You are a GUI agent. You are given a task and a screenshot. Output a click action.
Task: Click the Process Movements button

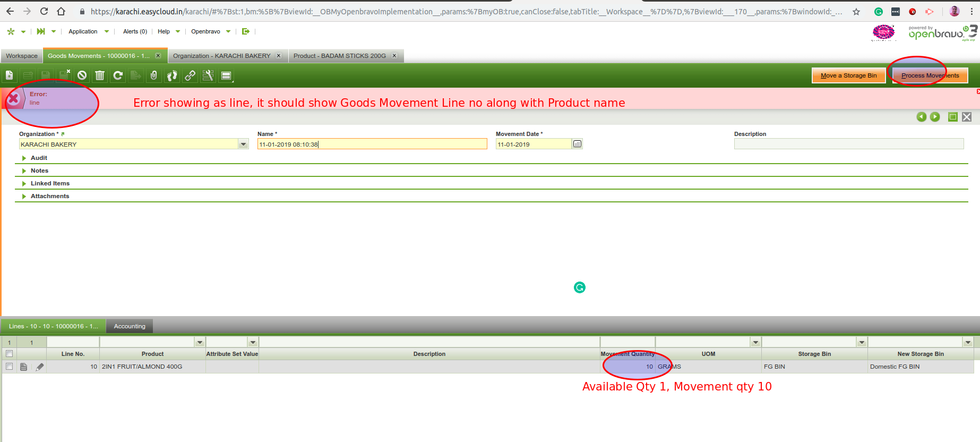(x=930, y=75)
